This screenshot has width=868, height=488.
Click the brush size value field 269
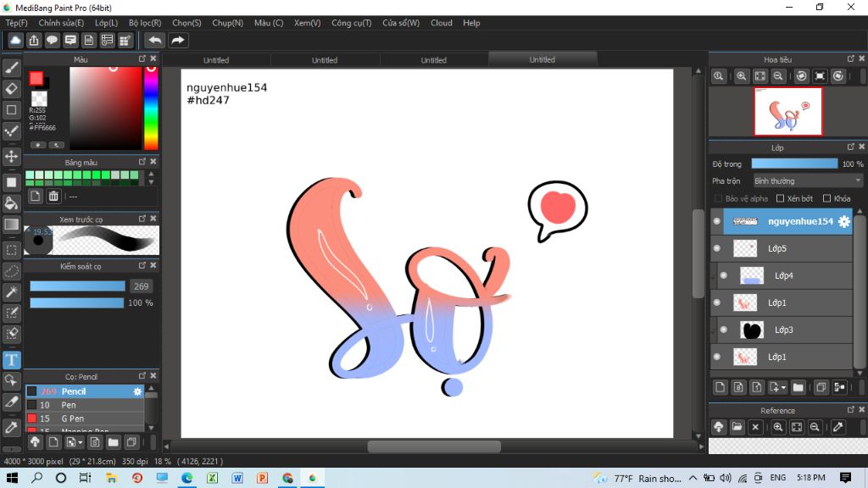point(142,286)
